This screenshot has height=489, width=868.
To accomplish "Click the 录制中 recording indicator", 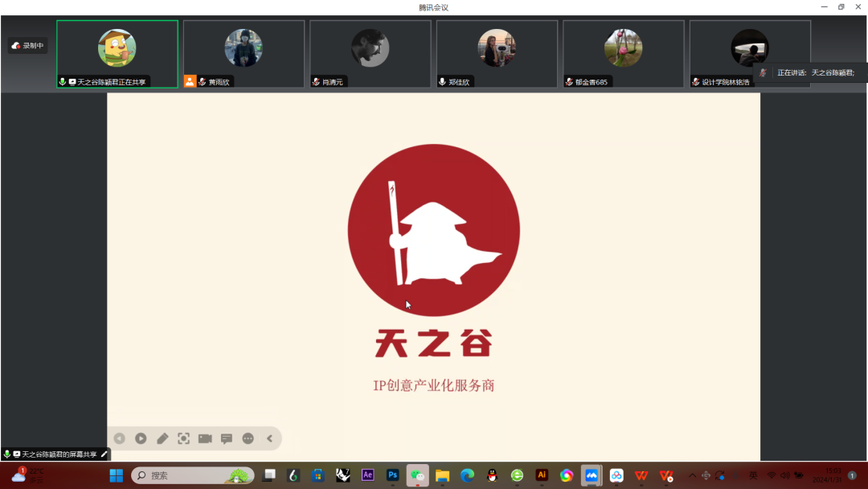I will [28, 46].
